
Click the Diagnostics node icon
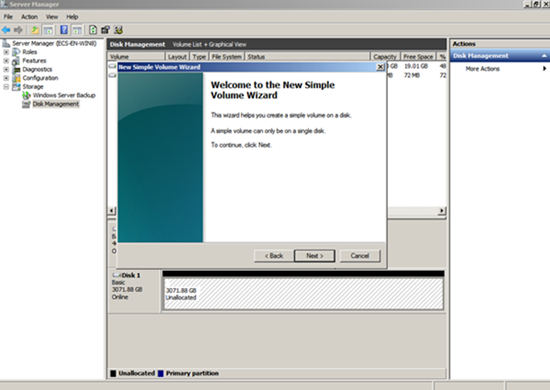point(16,69)
